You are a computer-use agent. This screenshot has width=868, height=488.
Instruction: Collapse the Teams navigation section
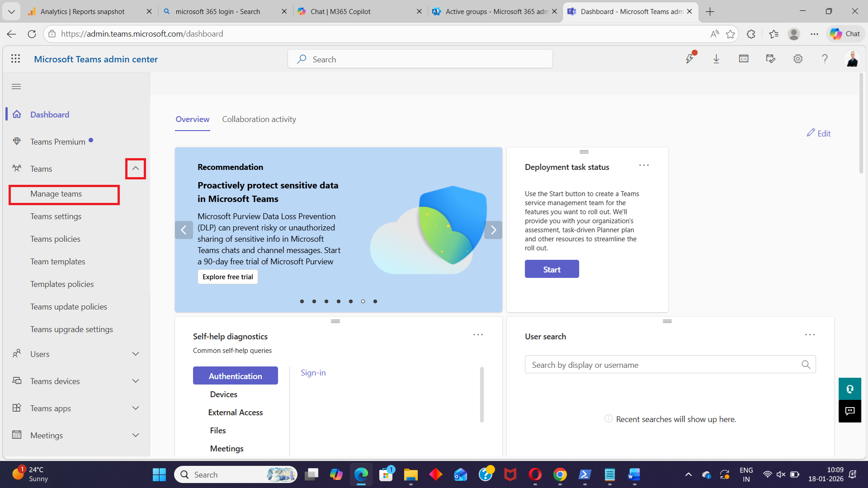(x=136, y=169)
